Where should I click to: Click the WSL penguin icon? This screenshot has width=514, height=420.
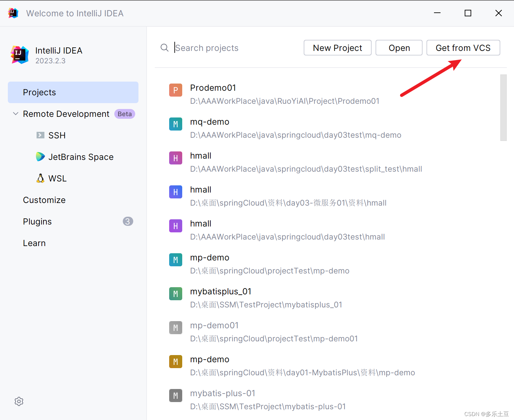(x=40, y=178)
